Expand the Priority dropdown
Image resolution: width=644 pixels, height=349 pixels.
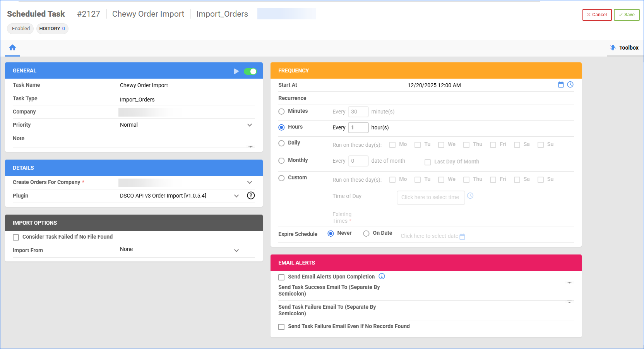(x=250, y=125)
